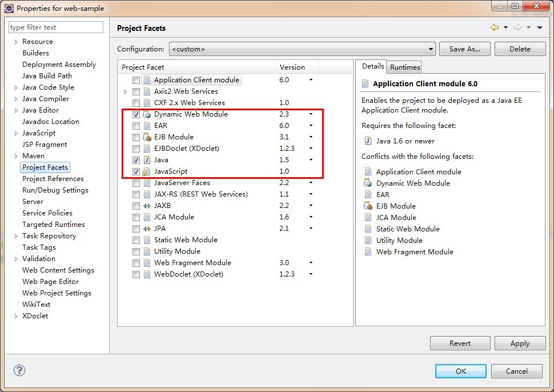
Task: Click the EJB Module bean icon
Action: tap(147, 137)
